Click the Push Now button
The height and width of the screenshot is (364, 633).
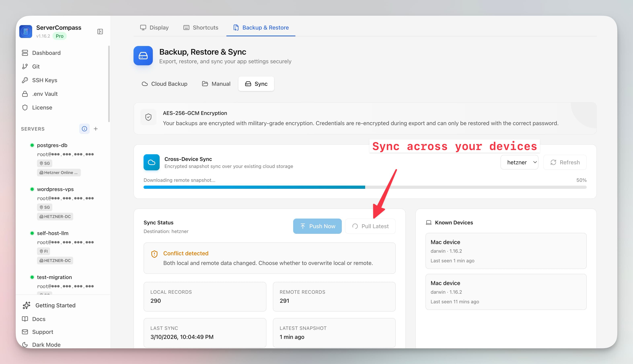point(317,226)
